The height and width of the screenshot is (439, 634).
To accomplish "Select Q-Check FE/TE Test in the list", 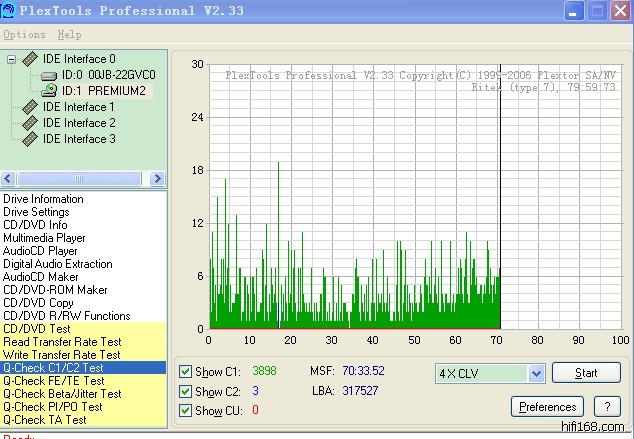I will click(x=54, y=381).
